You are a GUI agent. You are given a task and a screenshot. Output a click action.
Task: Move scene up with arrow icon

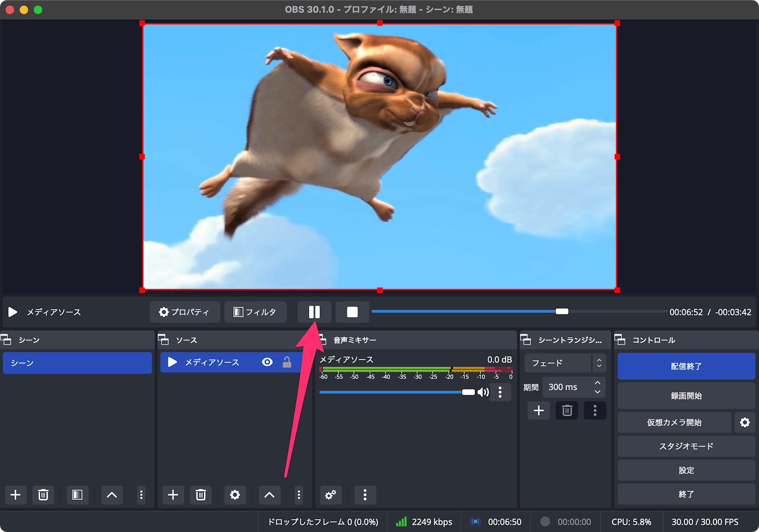pos(112,495)
